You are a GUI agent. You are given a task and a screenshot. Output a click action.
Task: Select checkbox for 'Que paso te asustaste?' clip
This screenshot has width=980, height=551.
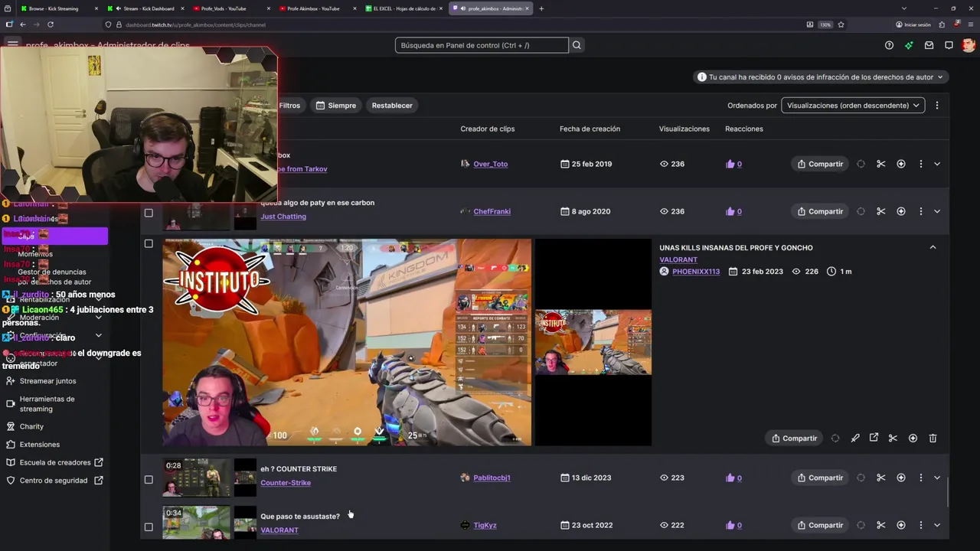(x=149, y=527)
